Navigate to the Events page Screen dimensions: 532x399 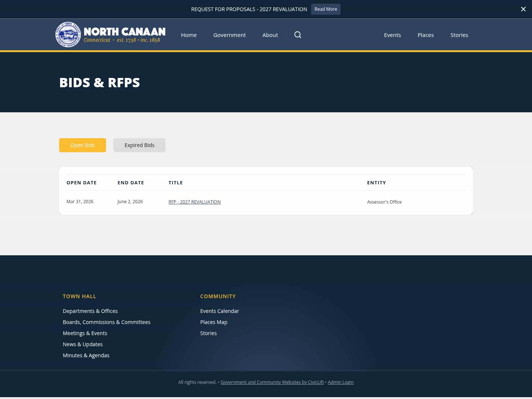pyautogui.click(x=392, y=35)
